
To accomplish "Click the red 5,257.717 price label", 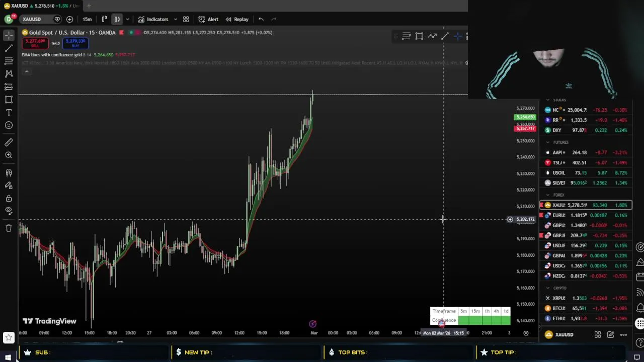I will click(525, 129).
